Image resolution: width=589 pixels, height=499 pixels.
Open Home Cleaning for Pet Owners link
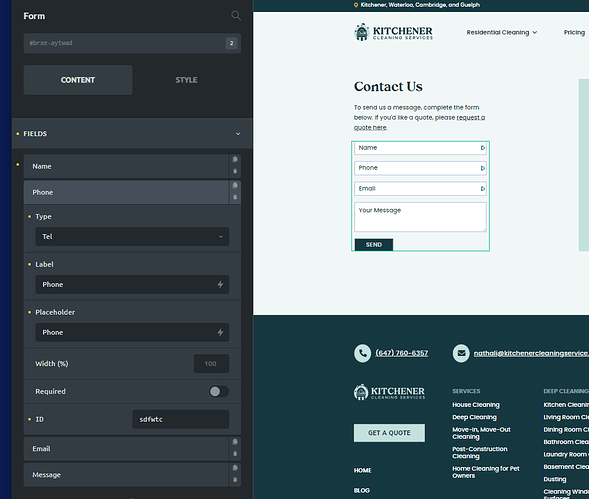pyautogui.click(x=486, y=472)
